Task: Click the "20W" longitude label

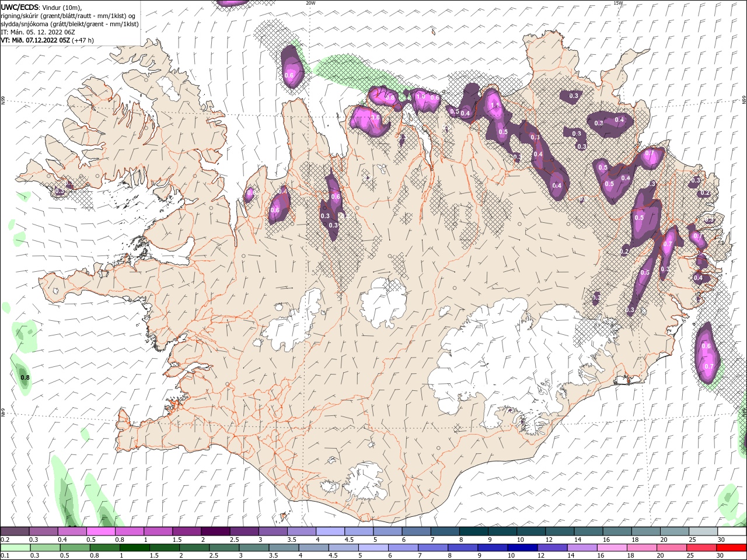Action: coord(310,3)
